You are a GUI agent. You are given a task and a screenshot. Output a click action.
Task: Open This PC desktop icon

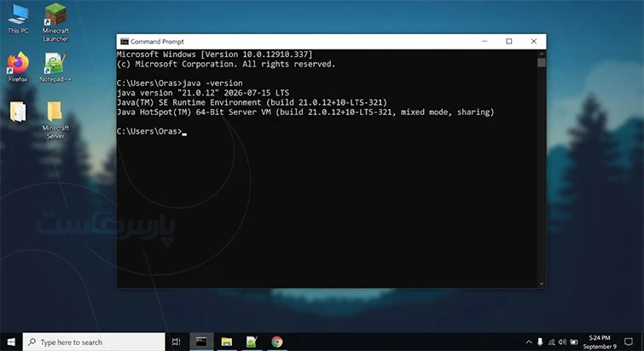click(18, 19)
